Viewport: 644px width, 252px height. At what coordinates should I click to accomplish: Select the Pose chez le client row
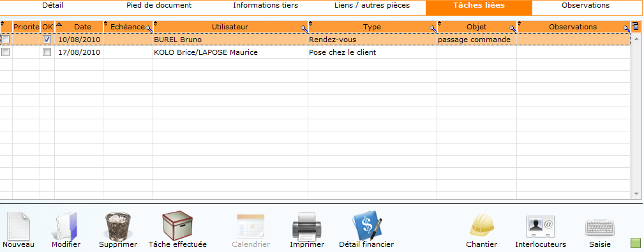coord(315,52)
